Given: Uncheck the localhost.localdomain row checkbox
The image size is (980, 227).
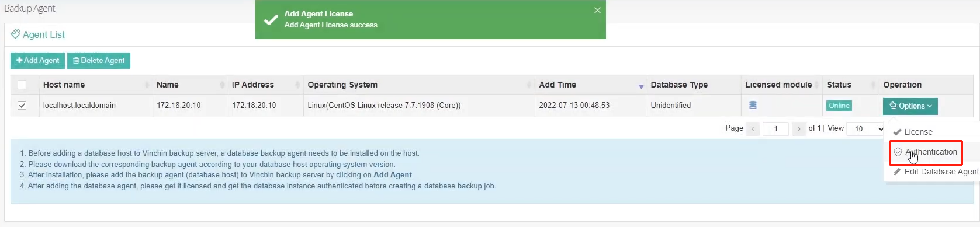Looking at the screenshot, I should [x=22, y=106].
